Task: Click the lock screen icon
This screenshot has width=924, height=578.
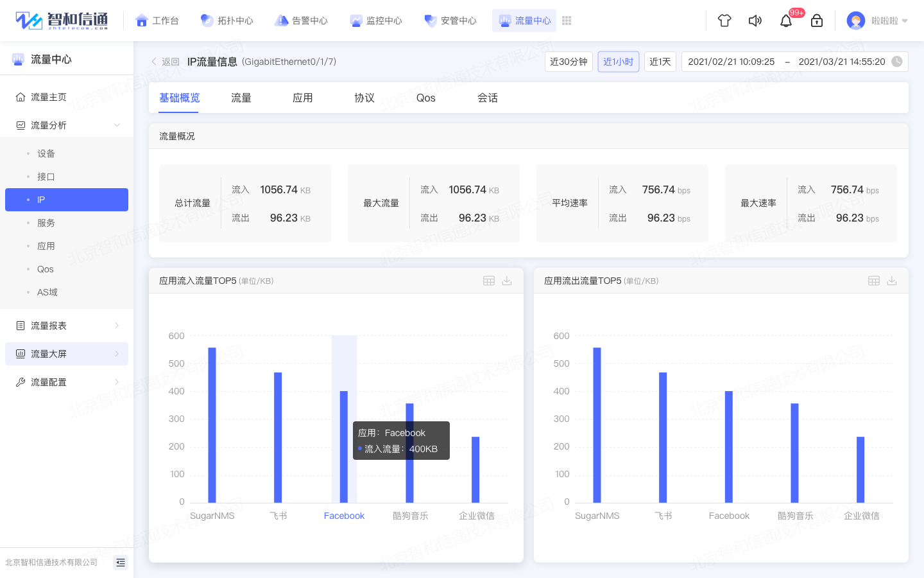Action: click(817, 21)
